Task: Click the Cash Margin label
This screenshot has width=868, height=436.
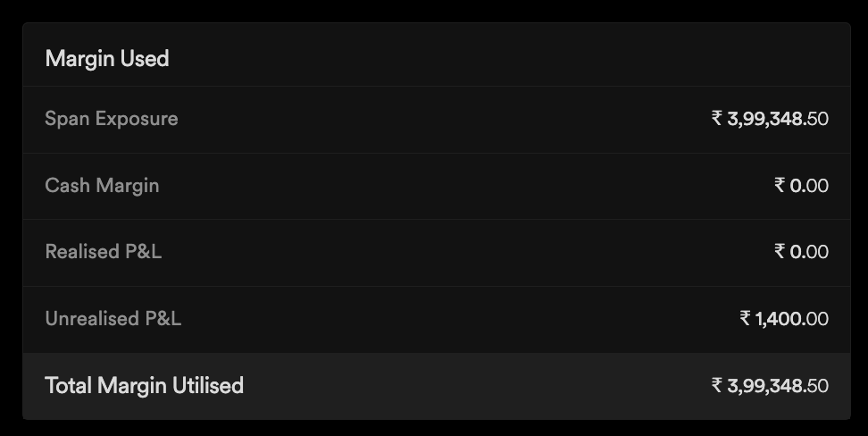Action: [x=102, y=186]
